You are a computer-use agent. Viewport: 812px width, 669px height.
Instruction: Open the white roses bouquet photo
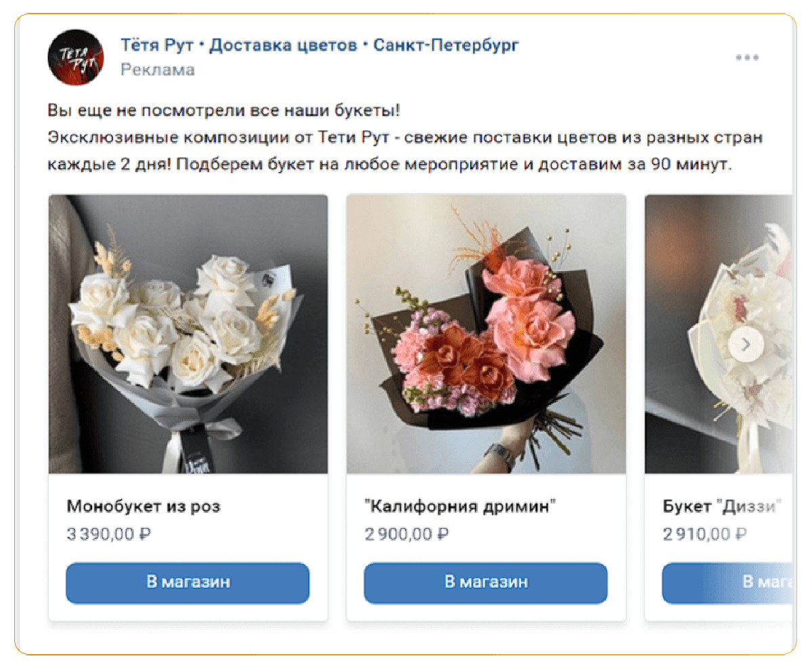(x=188, y=334)
